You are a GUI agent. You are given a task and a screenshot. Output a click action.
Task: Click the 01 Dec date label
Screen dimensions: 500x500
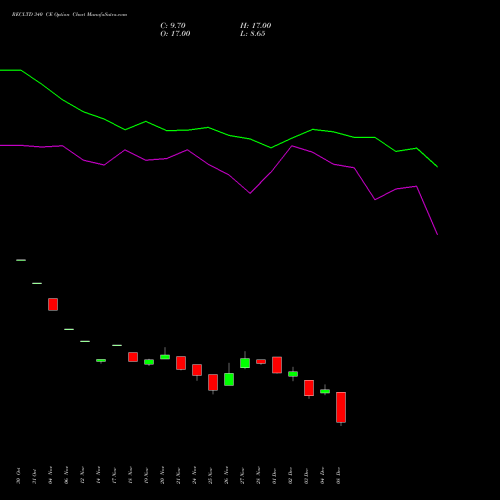[x=274, y=476]
